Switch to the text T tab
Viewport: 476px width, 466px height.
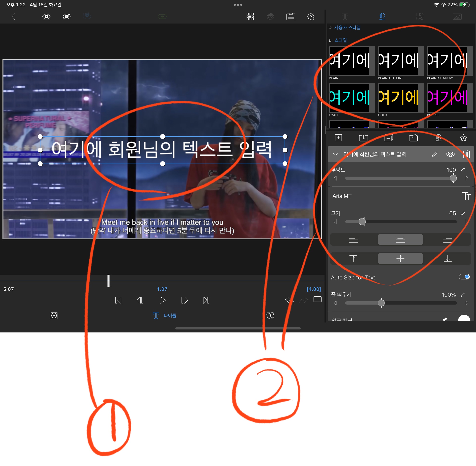[345, 16]
